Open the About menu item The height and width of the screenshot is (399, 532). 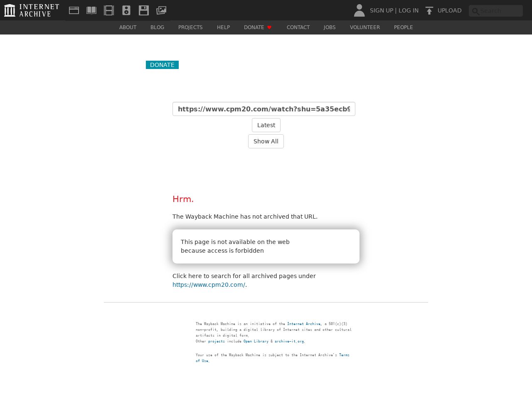click(x=128, y=27)
